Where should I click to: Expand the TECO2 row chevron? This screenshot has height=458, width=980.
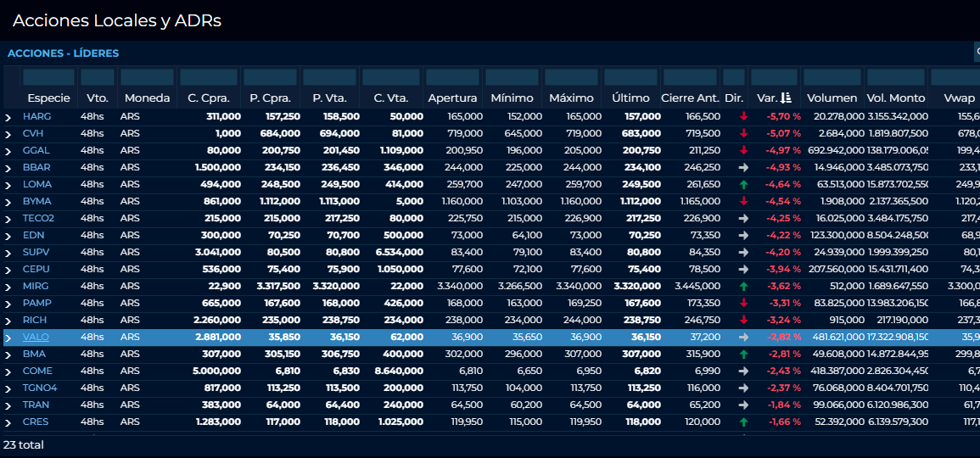coord(8,220)
